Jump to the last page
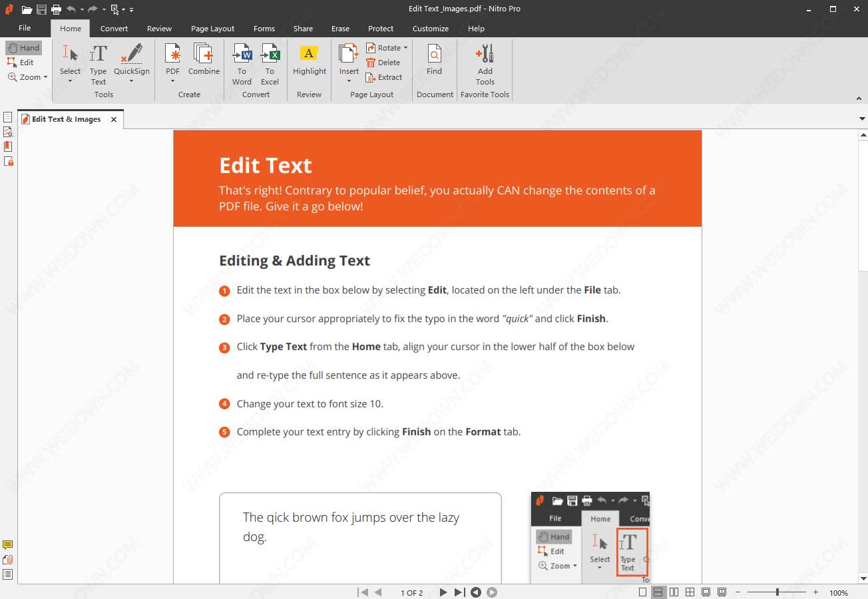 [x=459, y=592]
